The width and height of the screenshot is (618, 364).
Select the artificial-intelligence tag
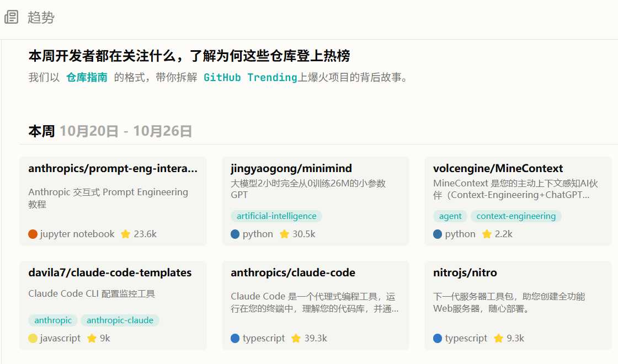tap(276, 216)
